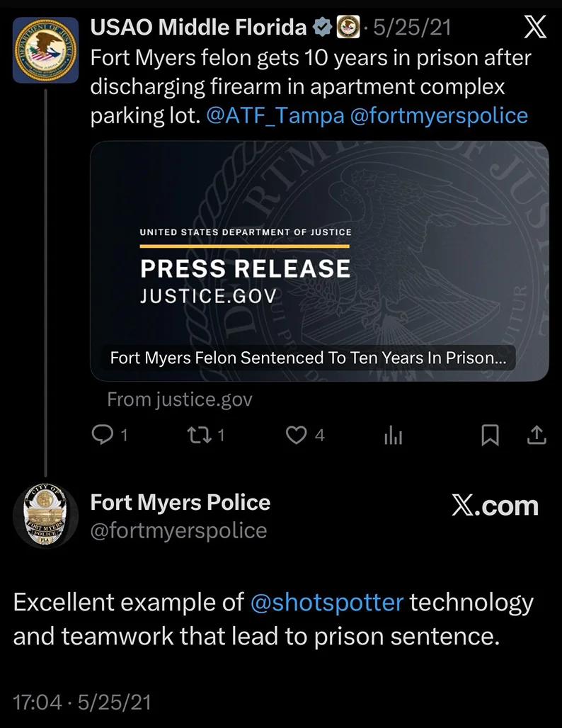This screenshot has width=562, height=728.
Task: Open the USAO Middle Florida profile avatar
Action: point(46,50)
